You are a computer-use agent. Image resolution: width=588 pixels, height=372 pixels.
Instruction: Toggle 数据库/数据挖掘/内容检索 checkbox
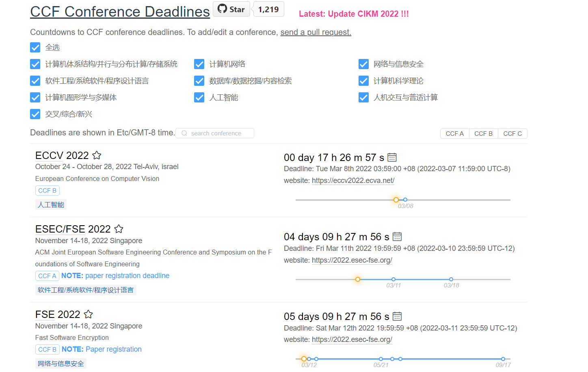tap(199, 81)
